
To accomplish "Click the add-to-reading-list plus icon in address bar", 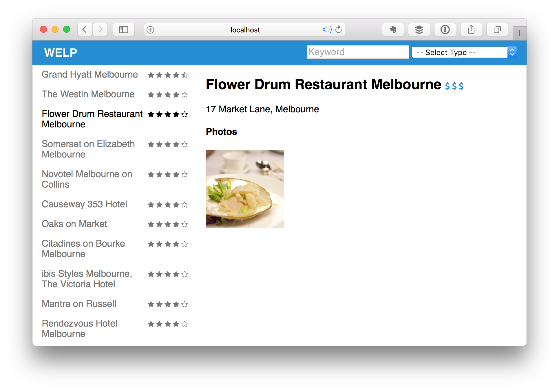I will pyautogui.click(x=150, y=30).
